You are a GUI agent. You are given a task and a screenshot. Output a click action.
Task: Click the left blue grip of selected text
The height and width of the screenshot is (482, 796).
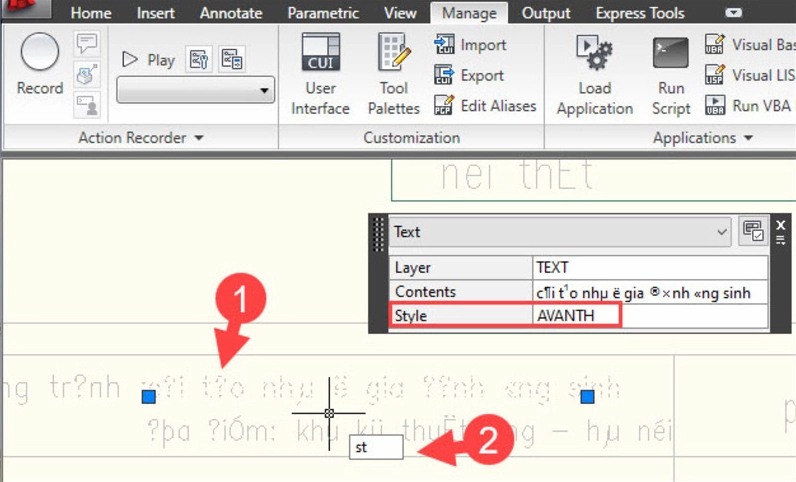(x=149, y=397)
